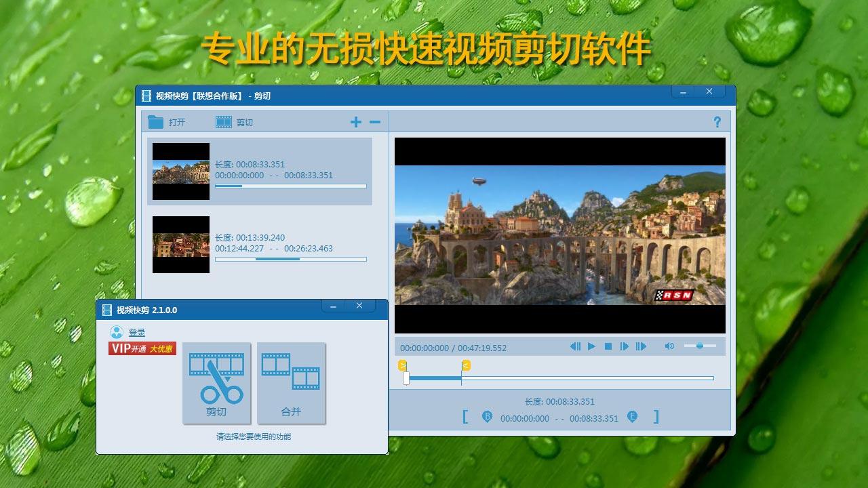
Task: Click the yellow end marker on timeline
Action: click(465, 365)
